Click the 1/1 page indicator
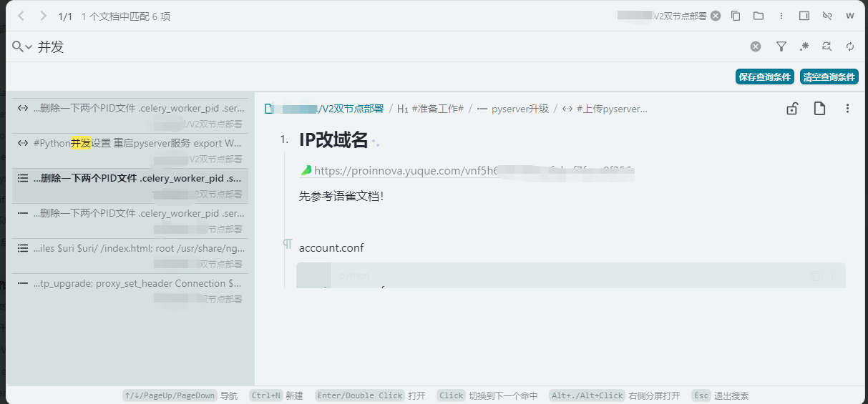 [66, 16]
